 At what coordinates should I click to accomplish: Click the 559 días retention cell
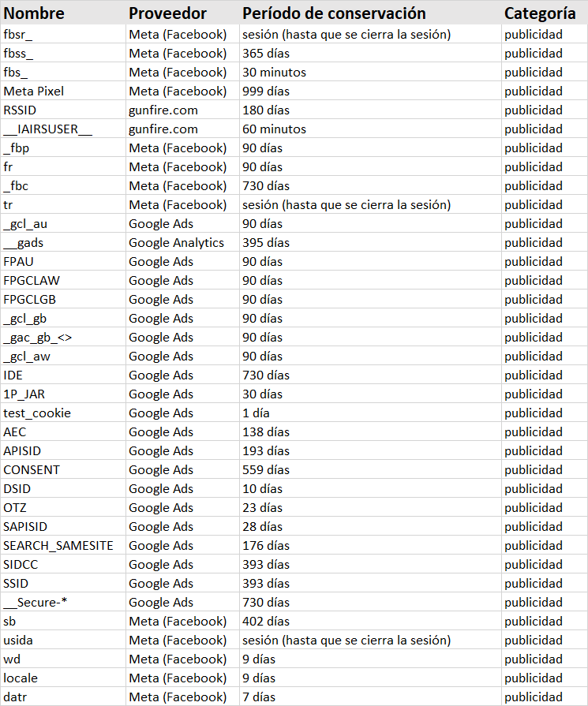coord(265,470)
